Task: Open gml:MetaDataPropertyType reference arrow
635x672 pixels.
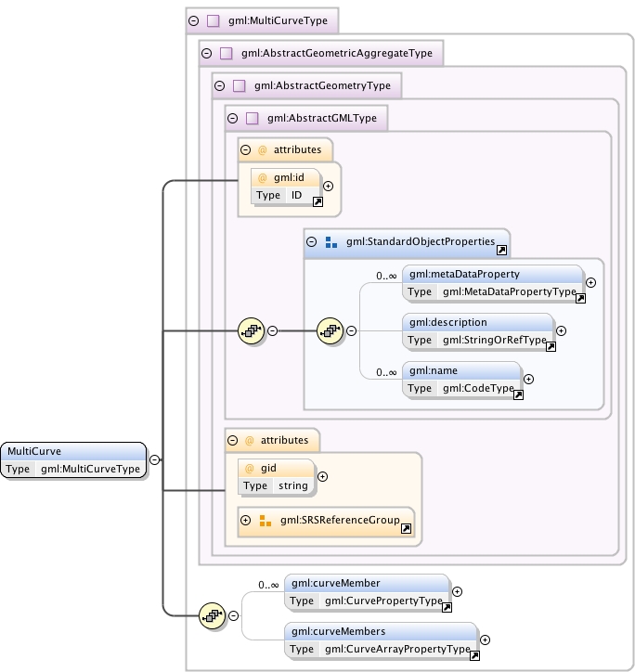Action: pos(580,299)
